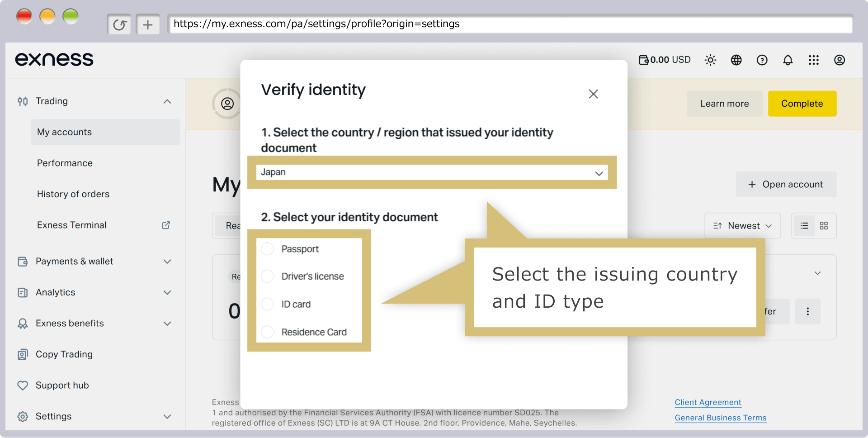The height and width of the screenshot is (438, 868).
Task: Open the Japan country dropdown
Action: (x=432, y=172)
